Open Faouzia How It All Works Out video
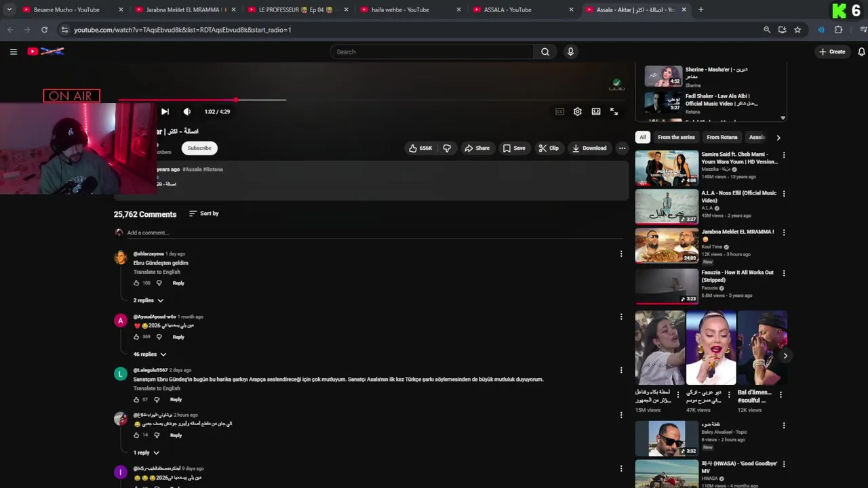This screenshot has height=488, width=868. click(x=667, y=285)
